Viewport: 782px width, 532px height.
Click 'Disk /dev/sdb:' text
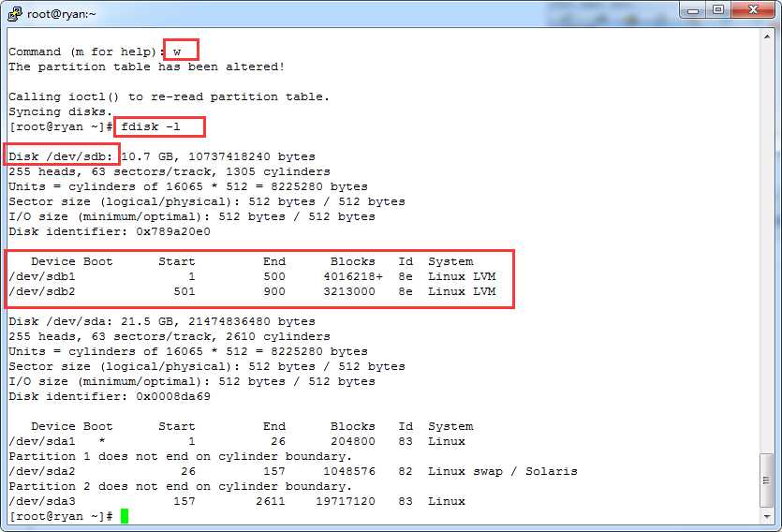pos(61,156)
